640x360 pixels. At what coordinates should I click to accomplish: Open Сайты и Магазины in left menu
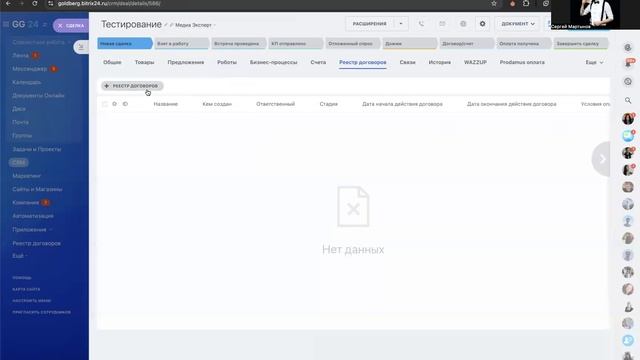37,189
